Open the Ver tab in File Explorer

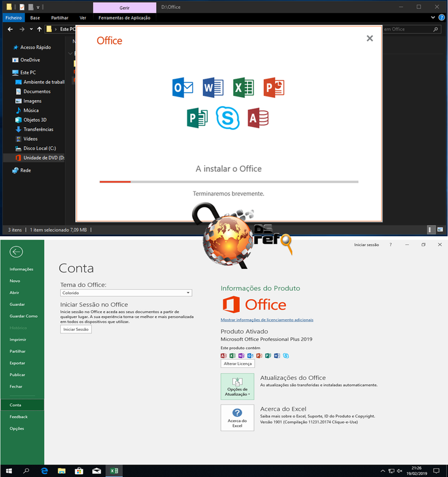click(x=83, y=18)
